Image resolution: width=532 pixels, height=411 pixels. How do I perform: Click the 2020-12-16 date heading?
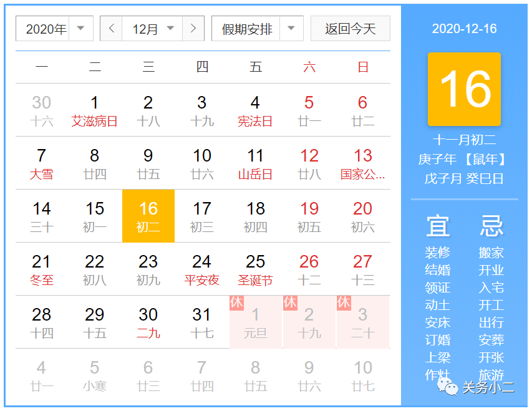click(465, 27)
